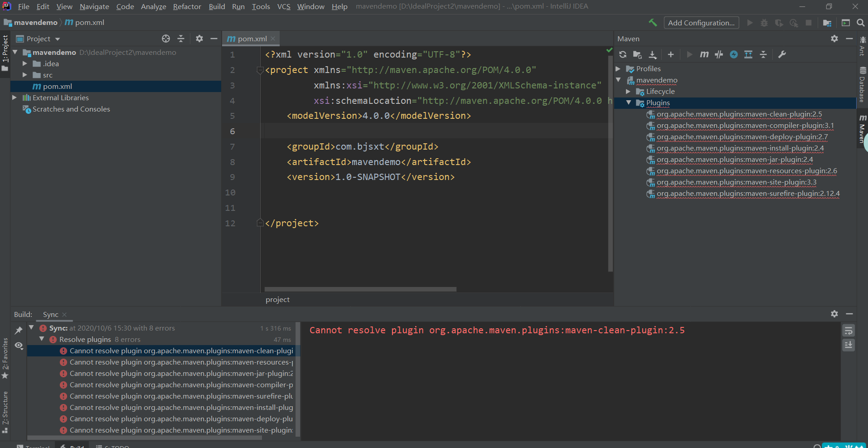Execute Maven goal m icon
This screenshot has width=868, height=448.
point(704,54)
